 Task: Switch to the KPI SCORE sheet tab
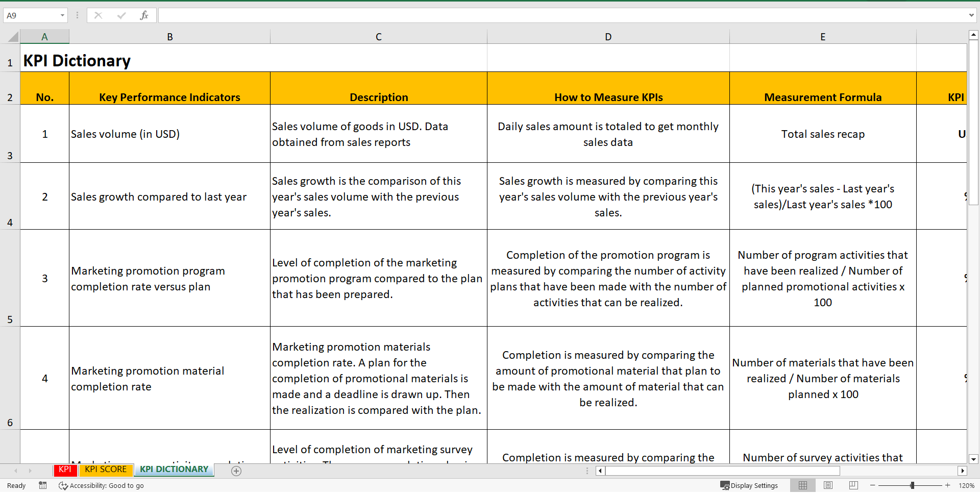(105, 470)
